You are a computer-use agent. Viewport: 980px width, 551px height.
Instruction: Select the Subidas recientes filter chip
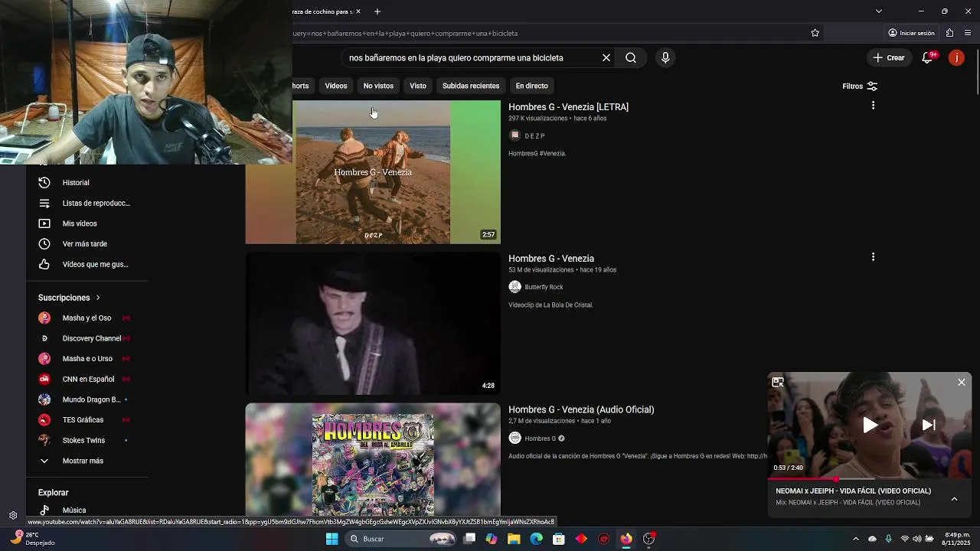(x=471, y=86)
